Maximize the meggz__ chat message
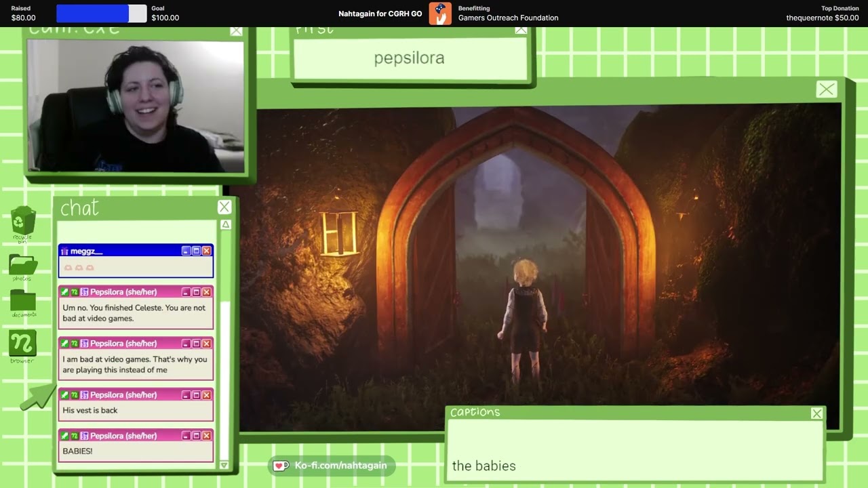This screenshot has width=868, height=488. click(x=196, y=251)
